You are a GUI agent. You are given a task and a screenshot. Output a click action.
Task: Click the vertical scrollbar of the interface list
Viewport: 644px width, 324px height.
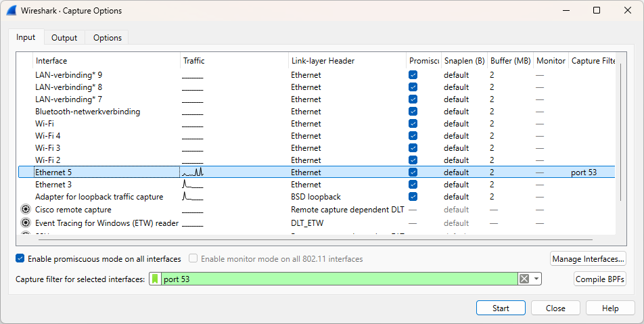point(621,131)
